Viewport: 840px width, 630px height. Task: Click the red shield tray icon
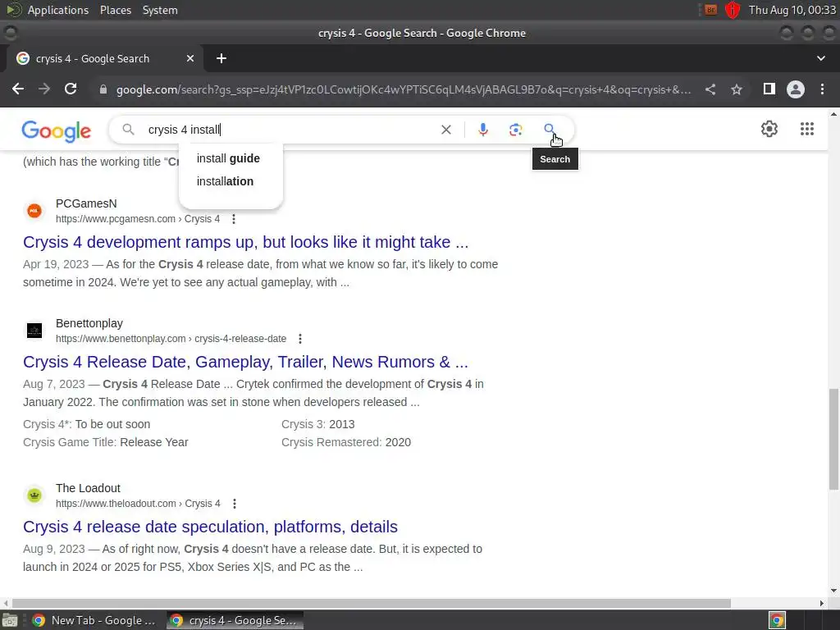733,10
